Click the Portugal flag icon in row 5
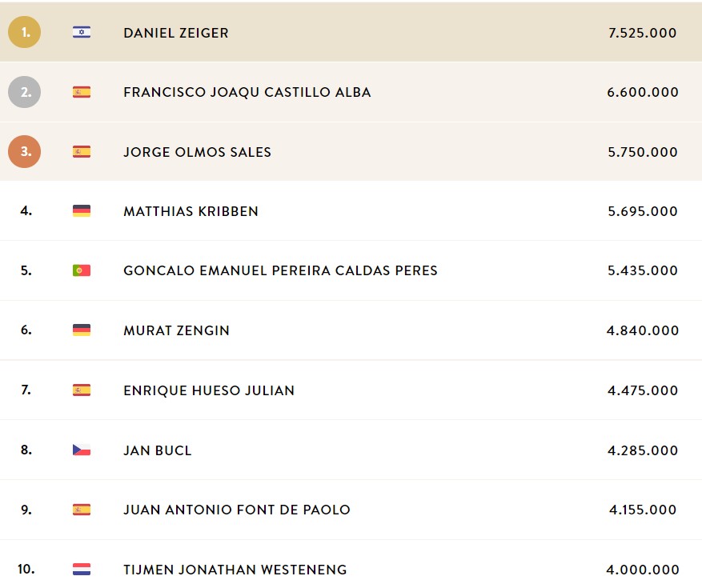702x588 pixels. point(82,270)
